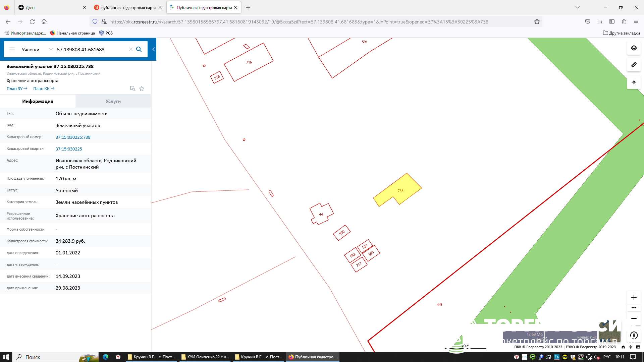
Task: Open cadastral number link 37:15:030225:738
Action: [x=73, y=137]
